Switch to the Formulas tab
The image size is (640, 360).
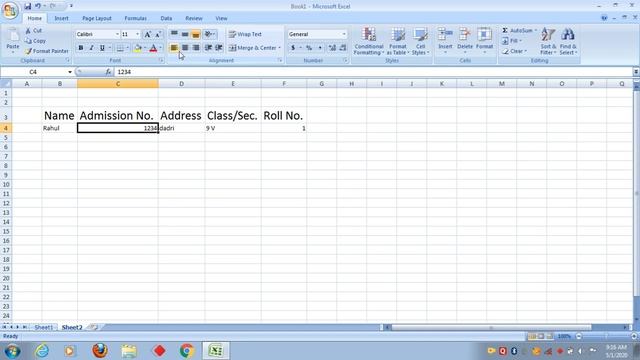tap(136, 18)
